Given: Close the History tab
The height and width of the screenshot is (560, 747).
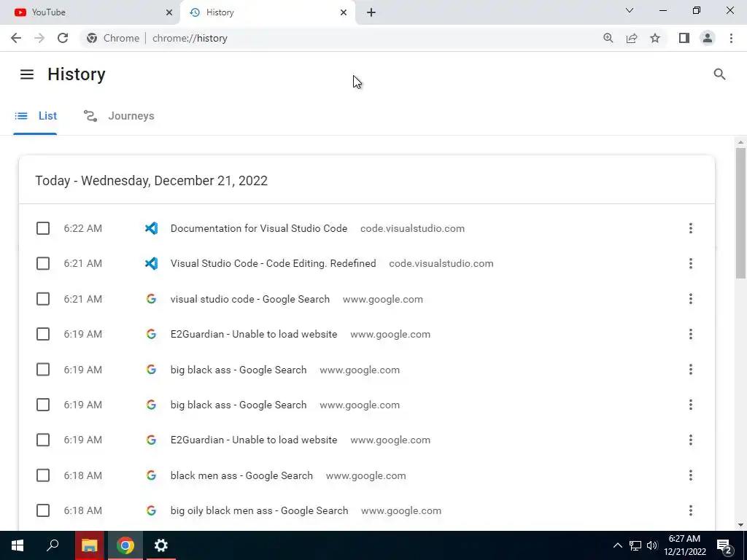Looking at the screenshot, I should 344,12.
